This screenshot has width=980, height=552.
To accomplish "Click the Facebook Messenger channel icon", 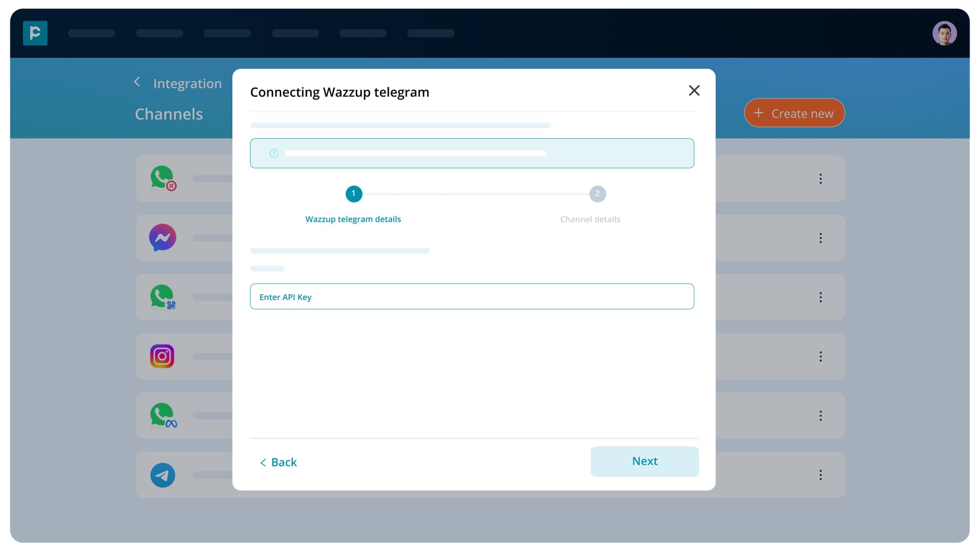I will [162, 238].
